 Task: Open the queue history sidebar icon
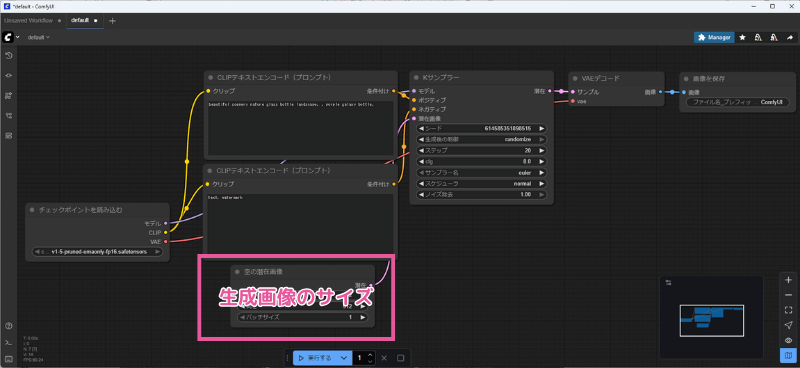tap(8, 55)
